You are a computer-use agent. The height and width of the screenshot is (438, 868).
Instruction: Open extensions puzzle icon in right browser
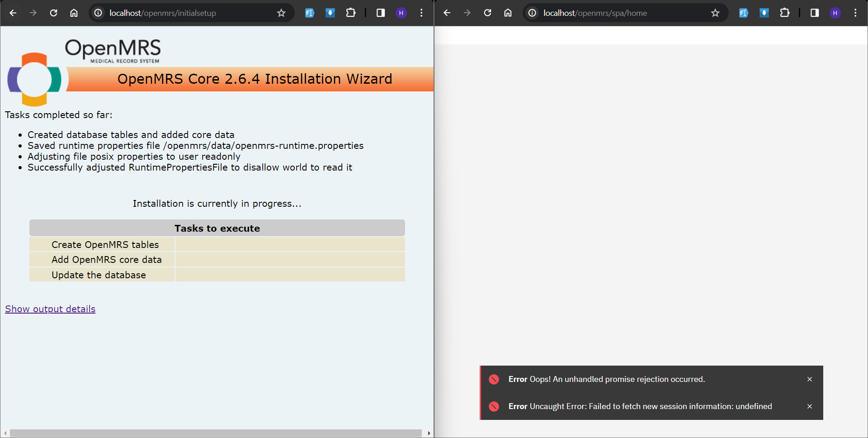coord(785,13)
